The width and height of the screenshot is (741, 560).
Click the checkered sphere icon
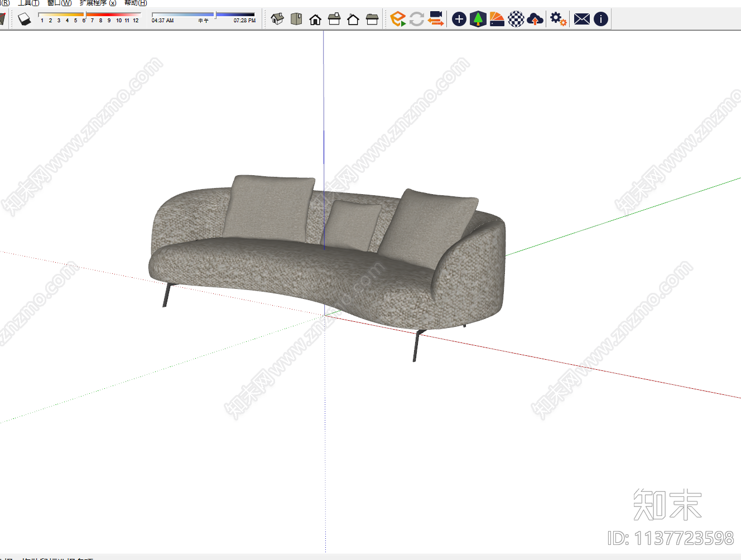(x=516, y=20)
